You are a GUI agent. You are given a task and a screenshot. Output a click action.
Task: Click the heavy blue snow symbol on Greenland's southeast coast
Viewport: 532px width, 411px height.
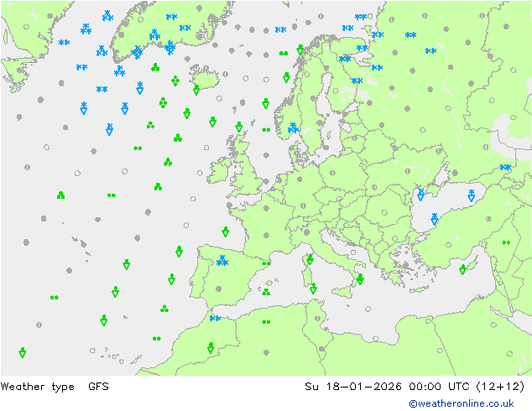[170, 48]
